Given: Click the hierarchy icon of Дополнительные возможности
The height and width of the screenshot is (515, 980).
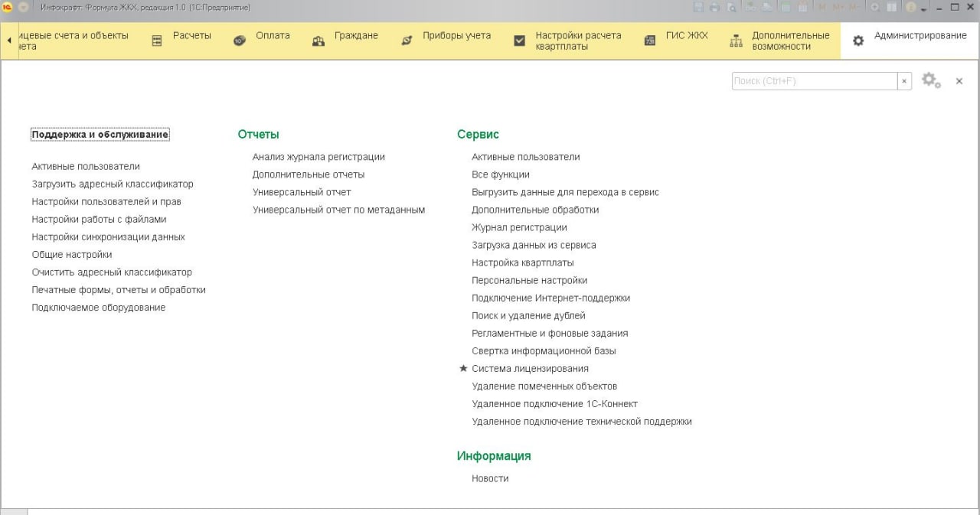Looking at the screenshot, I should 736,41.
